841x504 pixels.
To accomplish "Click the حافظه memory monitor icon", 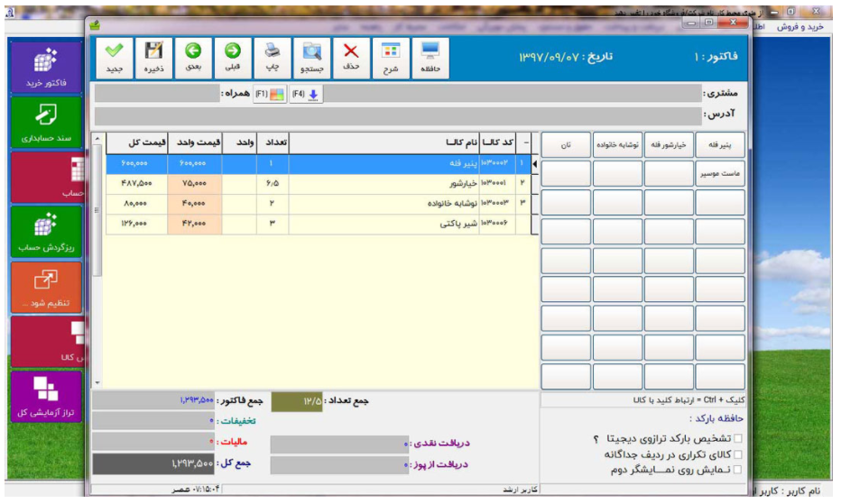I will (x=430, y=59).
